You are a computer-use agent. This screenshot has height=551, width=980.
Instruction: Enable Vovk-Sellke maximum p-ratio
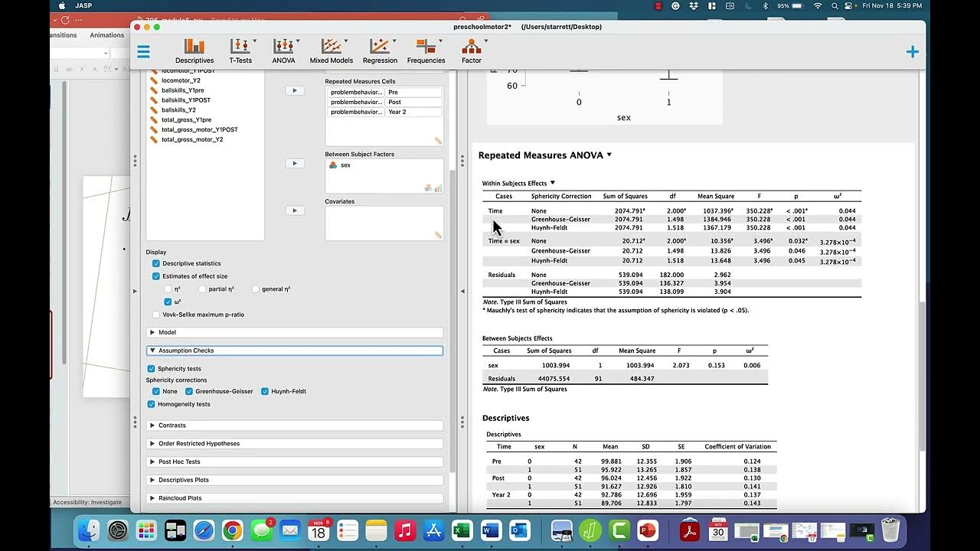click(x=156, y=315)
